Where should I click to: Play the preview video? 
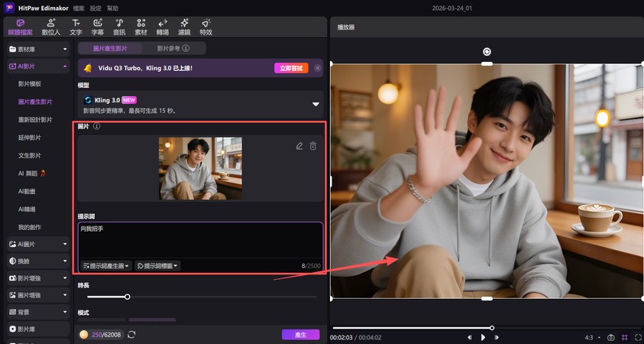tap(483, 337)
